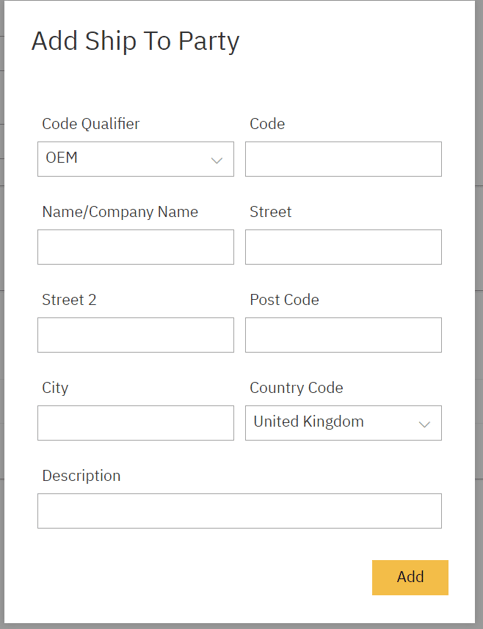Click the Add Ship To Party heading
483x629 pixels.
pos(136,41)
